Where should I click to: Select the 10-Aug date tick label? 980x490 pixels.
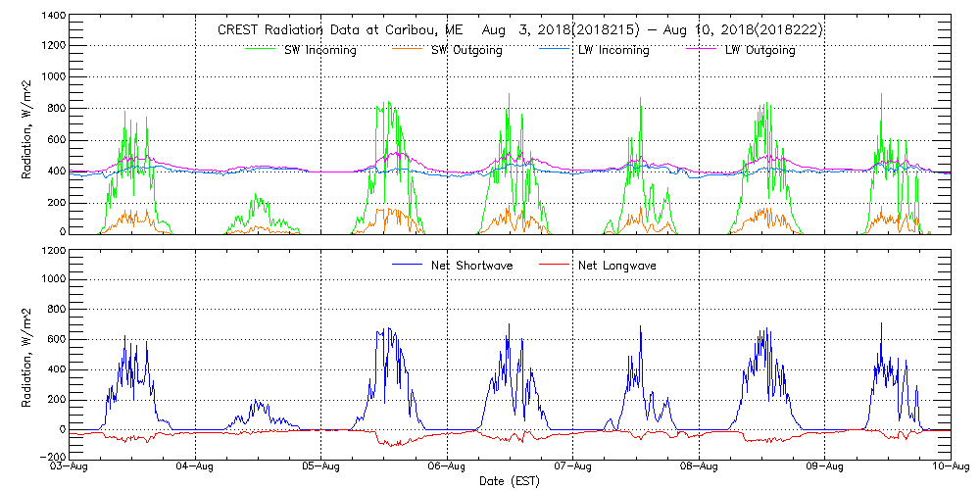pos(950,467)
